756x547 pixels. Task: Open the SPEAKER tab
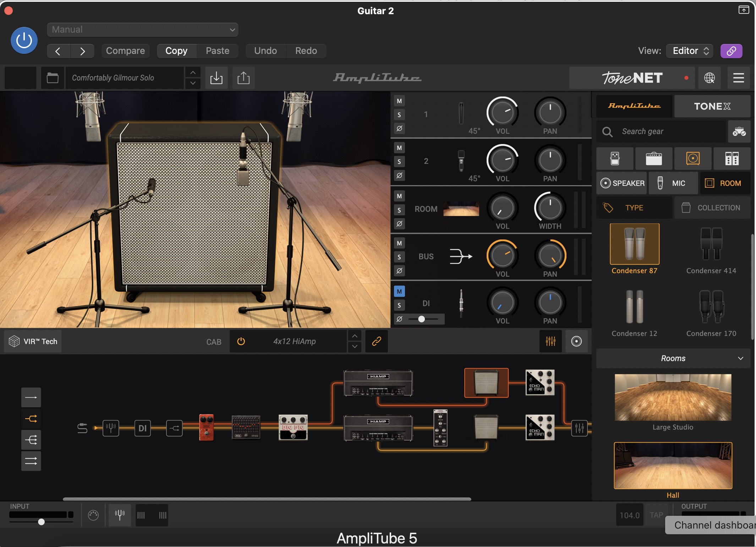point(622,183)
